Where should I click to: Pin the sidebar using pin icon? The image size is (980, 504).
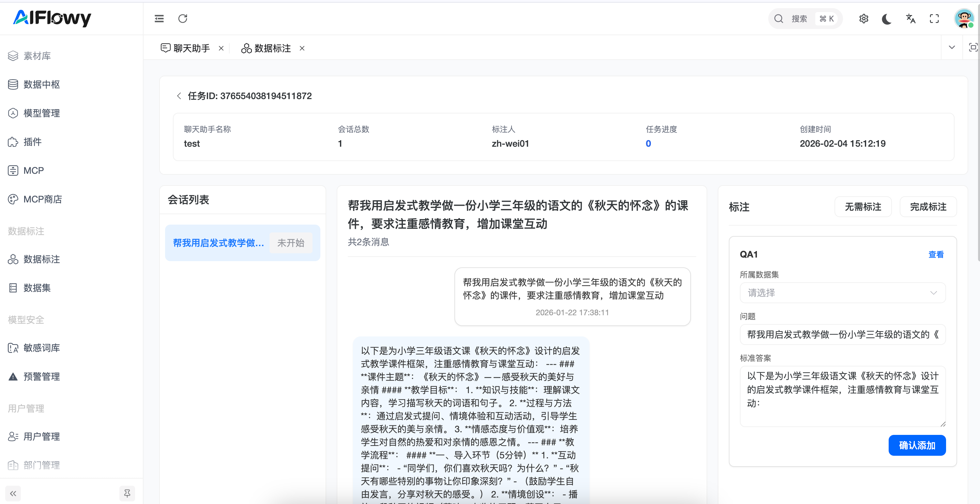127,493
